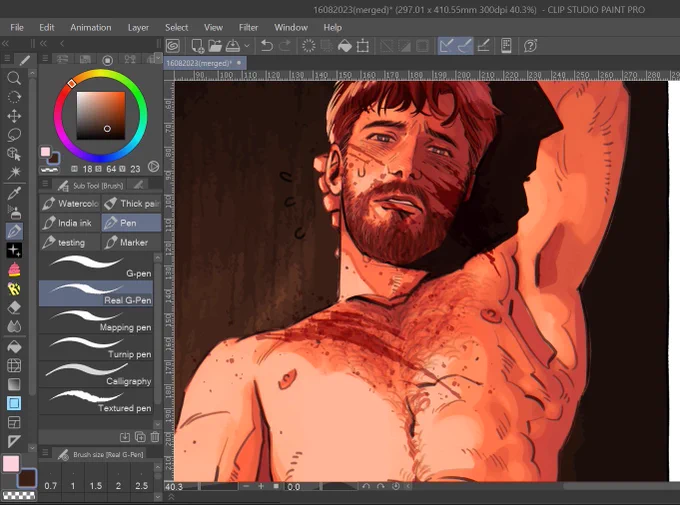
Task: Select the Object operation tool
Action: 14,154
